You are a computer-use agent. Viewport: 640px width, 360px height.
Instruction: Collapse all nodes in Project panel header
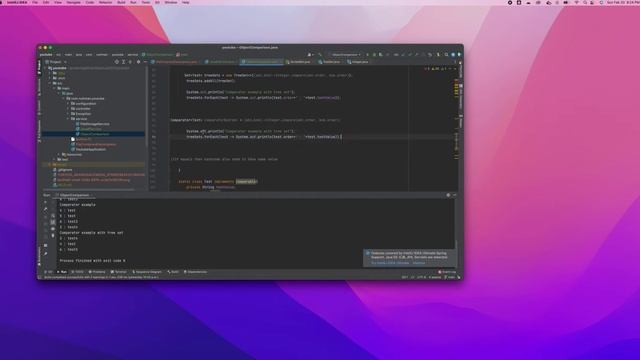tap(130, 62)
